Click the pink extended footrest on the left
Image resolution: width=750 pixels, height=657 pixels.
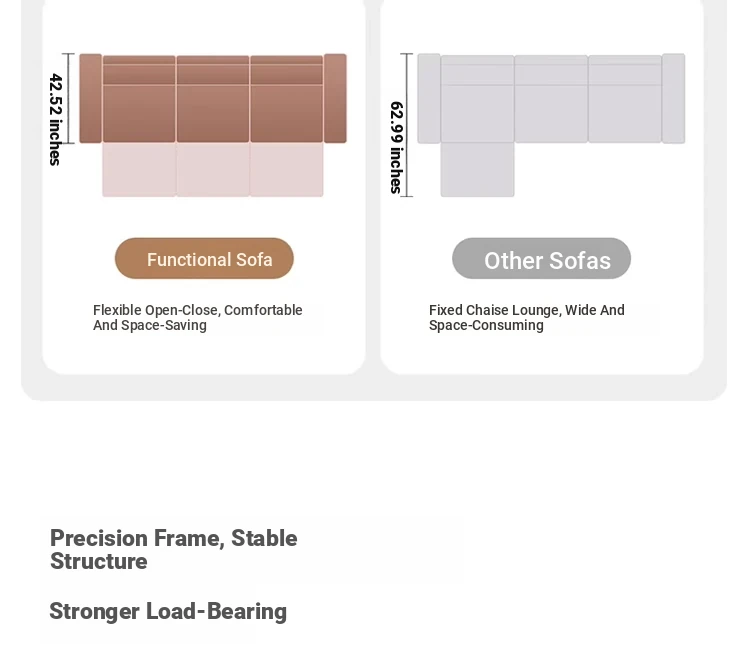pyautogui.click(x=139, y=170)
